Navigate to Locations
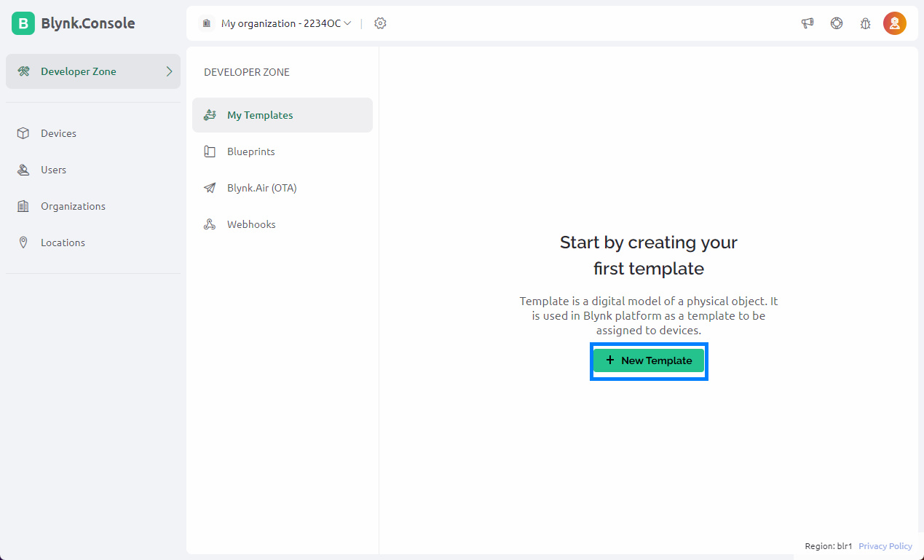 (93, 242)
